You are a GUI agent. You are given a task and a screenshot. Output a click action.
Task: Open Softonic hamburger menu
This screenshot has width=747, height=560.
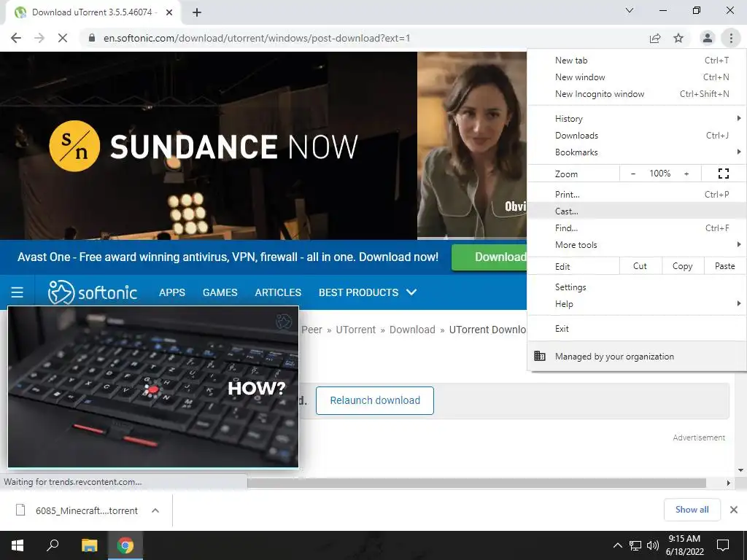coord(18,292)
